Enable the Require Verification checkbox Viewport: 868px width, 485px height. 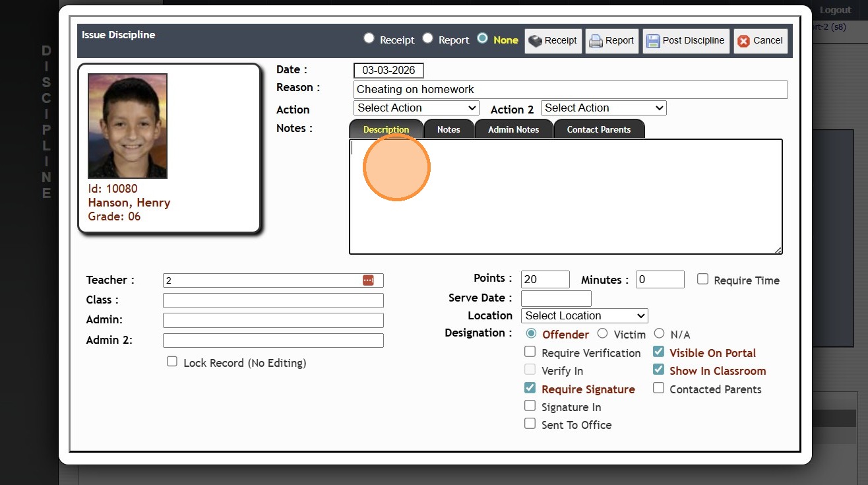click(x=530, y=352)
